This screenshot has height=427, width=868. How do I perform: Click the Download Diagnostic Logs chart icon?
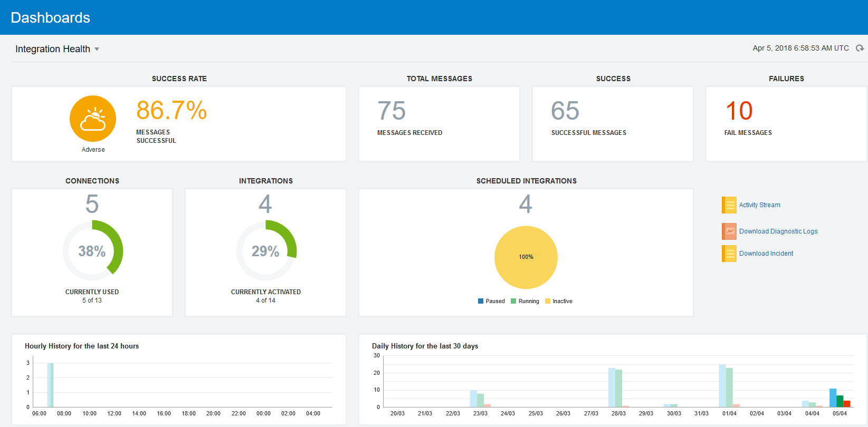tap(729, 231)
